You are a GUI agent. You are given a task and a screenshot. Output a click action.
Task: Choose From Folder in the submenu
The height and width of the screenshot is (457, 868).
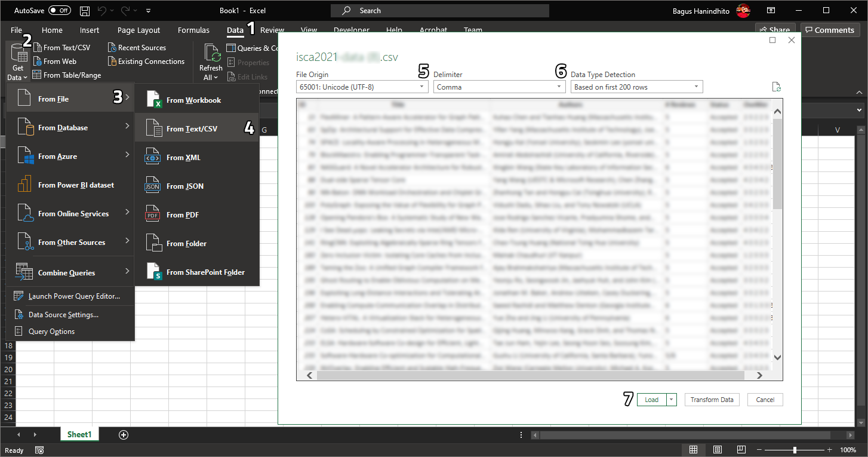[197, 244]
